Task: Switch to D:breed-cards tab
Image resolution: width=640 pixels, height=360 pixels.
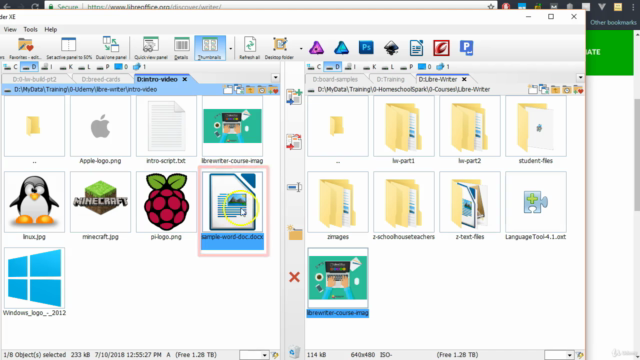Action: pos(101,79)
